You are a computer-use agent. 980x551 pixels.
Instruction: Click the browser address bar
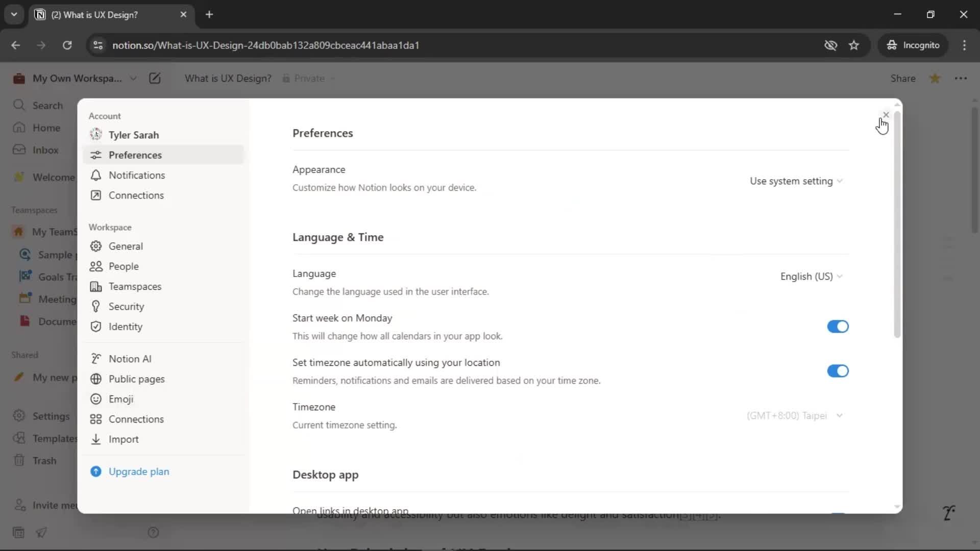point(459,45)
